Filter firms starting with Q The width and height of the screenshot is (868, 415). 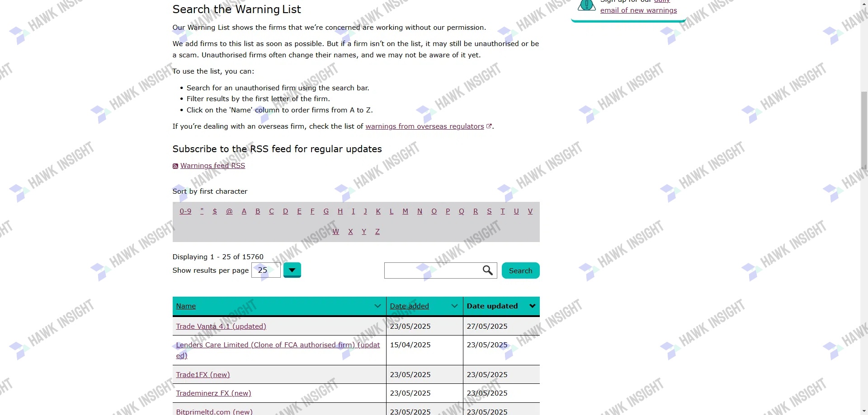point(462,211)
